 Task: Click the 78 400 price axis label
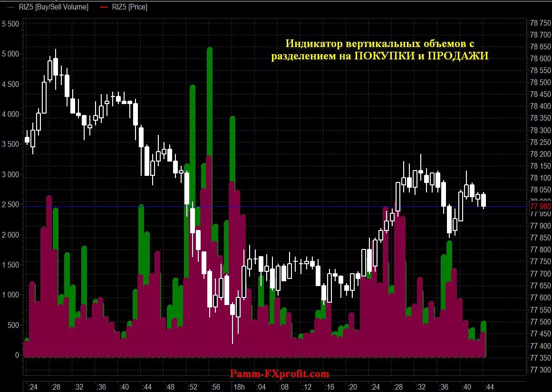coord(541,106)
